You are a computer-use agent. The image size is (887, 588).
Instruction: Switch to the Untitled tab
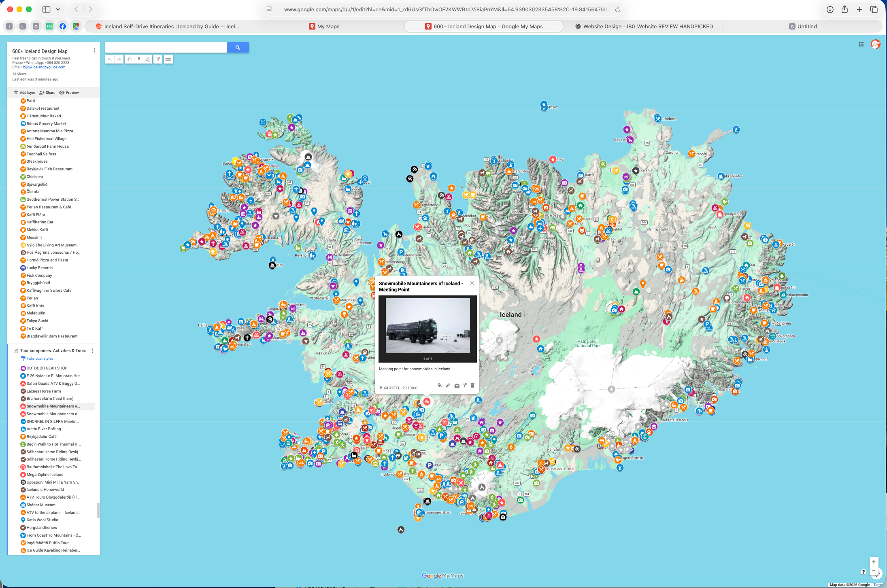802,26
